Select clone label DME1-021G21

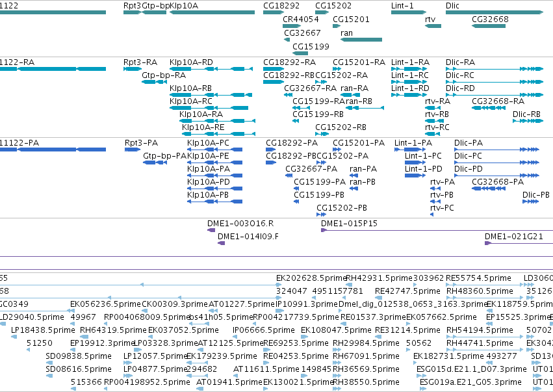click(514, 237)
